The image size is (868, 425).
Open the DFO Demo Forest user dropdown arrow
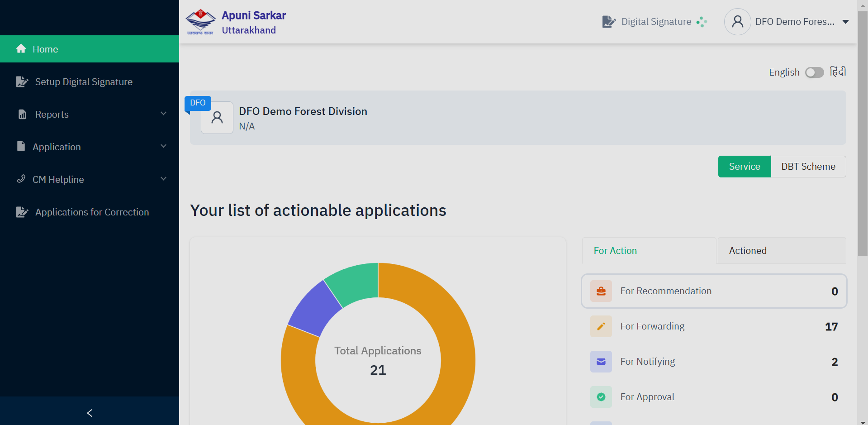(845, 22)
